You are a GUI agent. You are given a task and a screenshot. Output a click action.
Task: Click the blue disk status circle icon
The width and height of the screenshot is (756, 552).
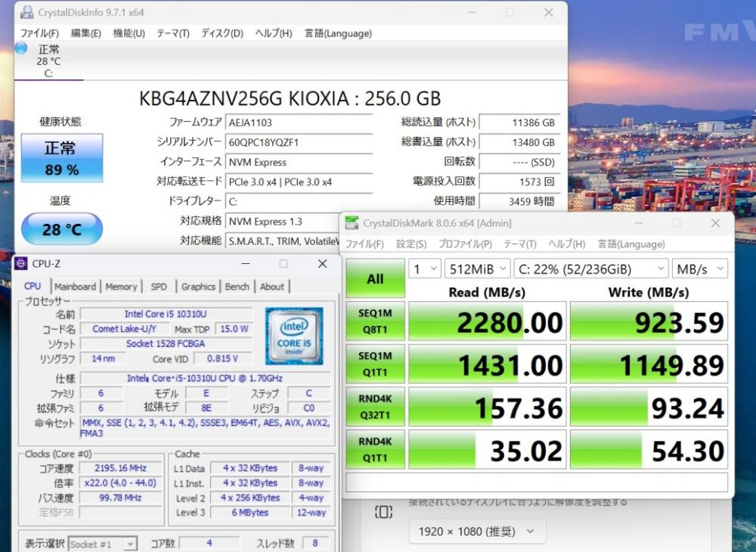pyautogui.click(x=20, y=48)
